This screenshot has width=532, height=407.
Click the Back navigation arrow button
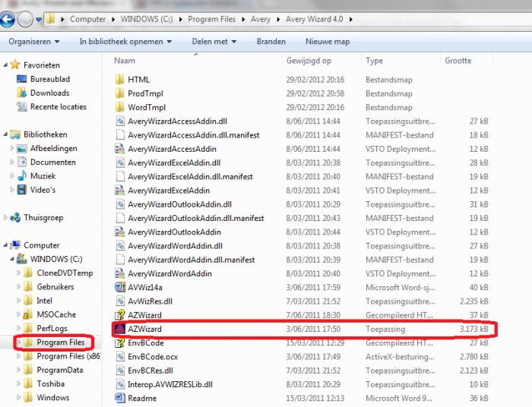[7, 19]
